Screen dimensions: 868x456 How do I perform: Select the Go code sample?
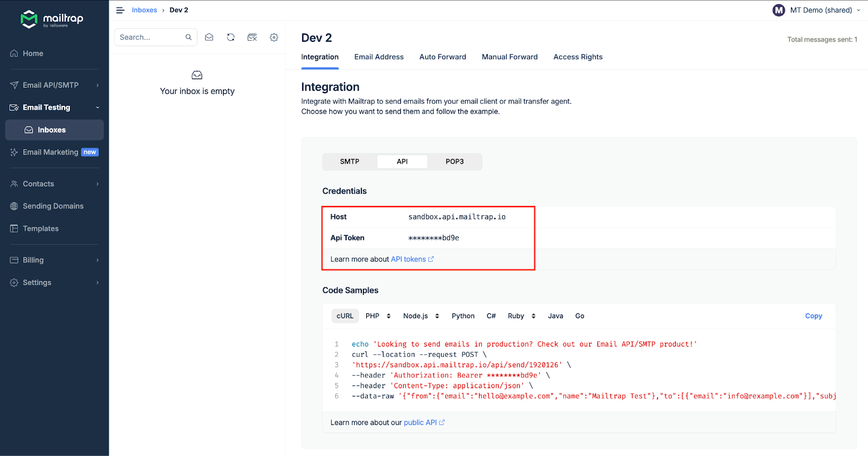click(580, 316)
